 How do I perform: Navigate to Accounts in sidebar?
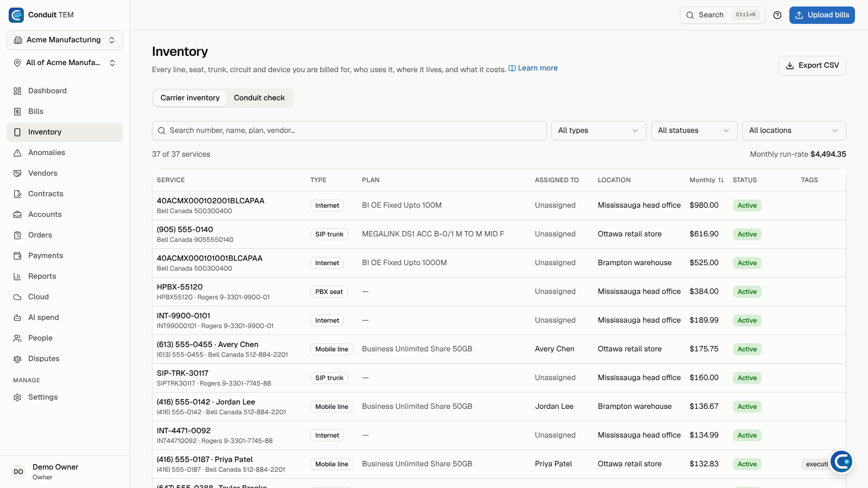pyautogui.click(x=65, y=215)
